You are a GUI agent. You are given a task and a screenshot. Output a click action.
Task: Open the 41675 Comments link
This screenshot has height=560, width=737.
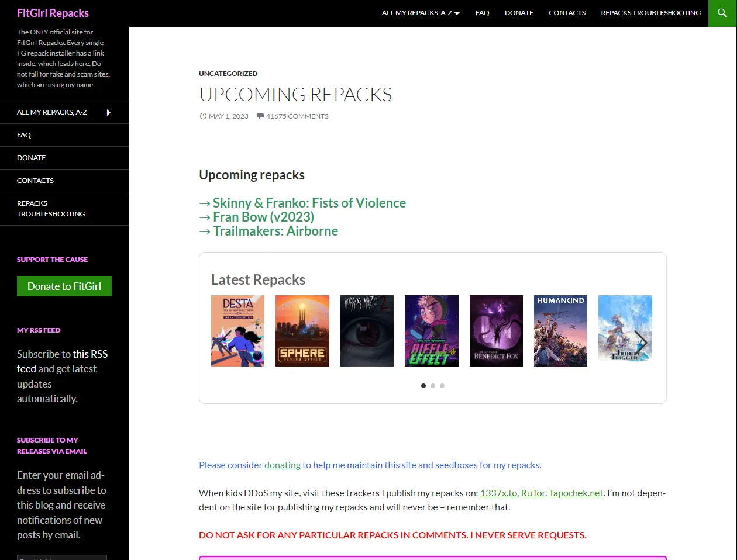(297, 116)
